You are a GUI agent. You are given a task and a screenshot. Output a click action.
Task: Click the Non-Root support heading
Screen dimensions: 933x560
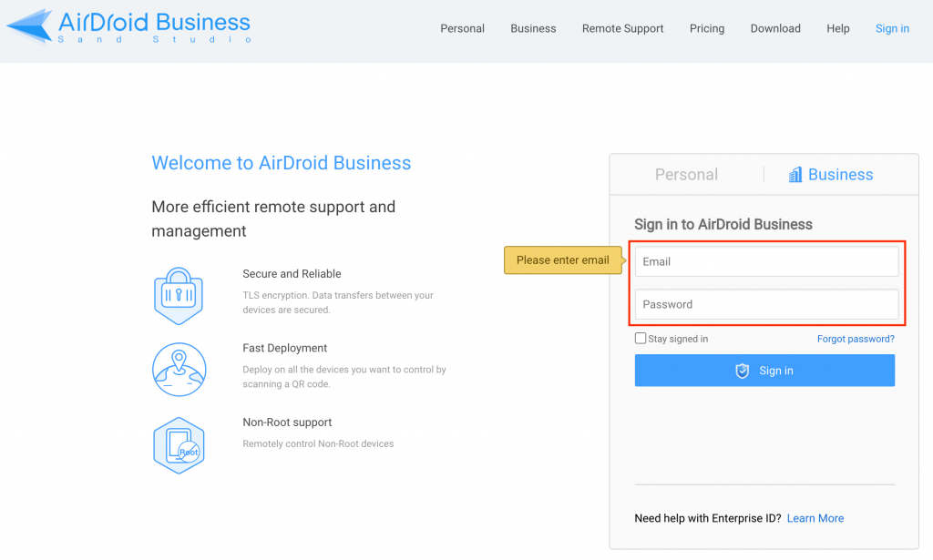(x=287, y=423)
